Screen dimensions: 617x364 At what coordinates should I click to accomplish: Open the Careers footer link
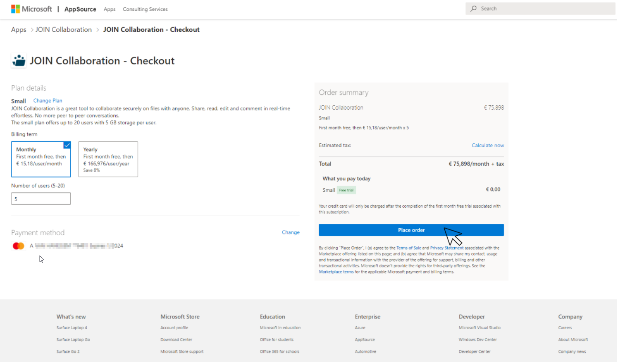coord(565,328)
